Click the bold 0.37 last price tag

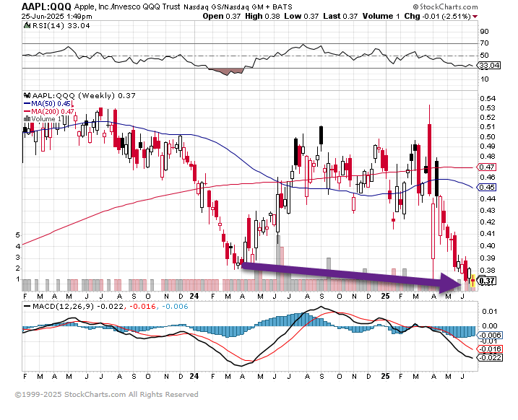pos(487,281)
